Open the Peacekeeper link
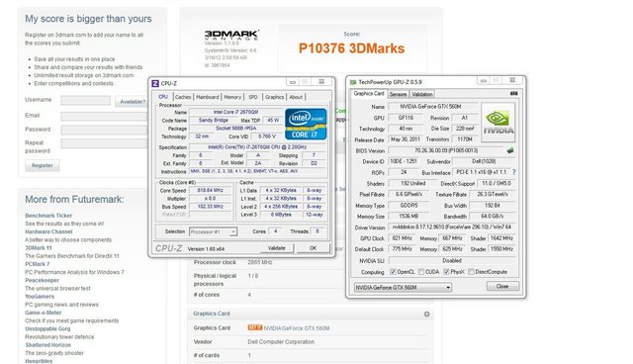This screenshot has height=364, width=633. (42, 280)
